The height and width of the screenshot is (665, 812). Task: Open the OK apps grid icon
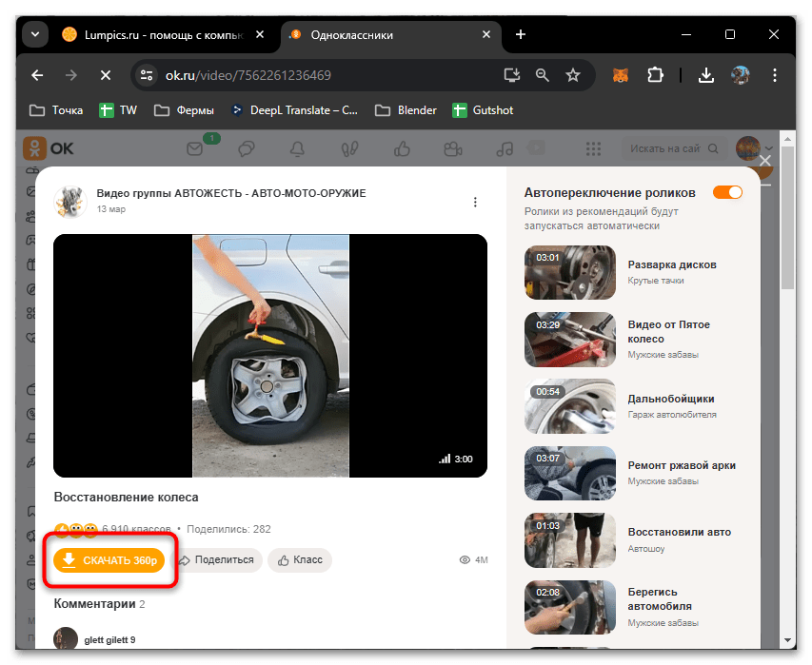click(593, 149)
